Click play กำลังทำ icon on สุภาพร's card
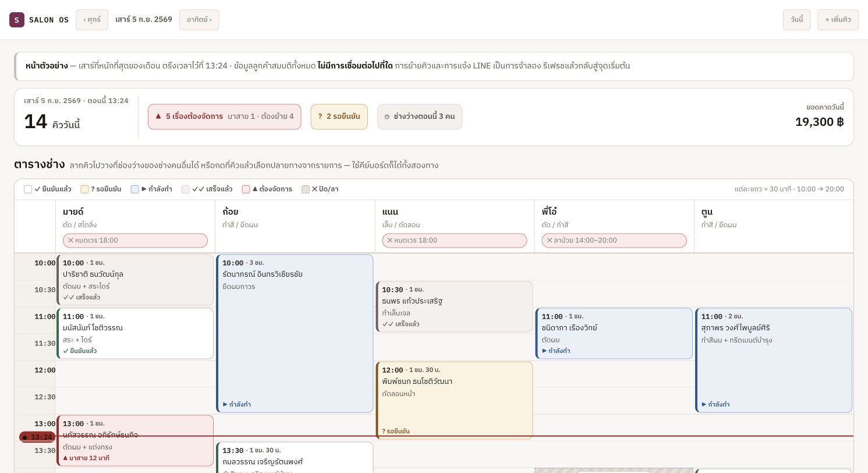 coord(704,404)
